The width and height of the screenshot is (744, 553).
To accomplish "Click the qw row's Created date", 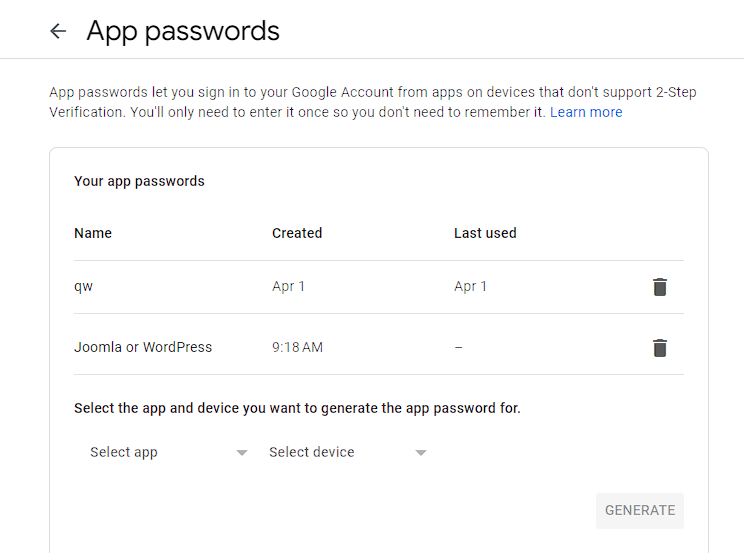I will [x=288, y=286].
